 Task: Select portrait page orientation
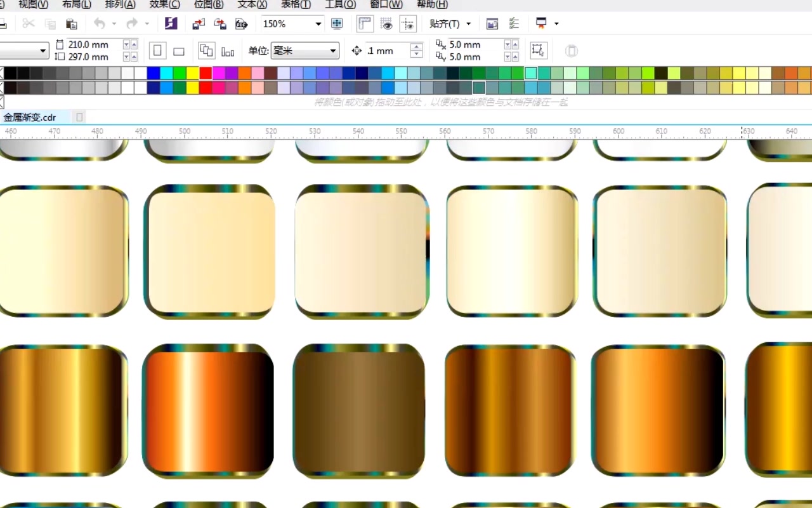tap(158, 51)
